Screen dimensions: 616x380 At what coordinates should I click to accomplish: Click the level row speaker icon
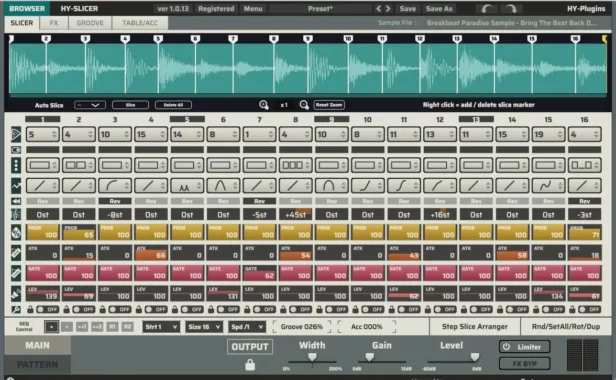tap(16, 293)
